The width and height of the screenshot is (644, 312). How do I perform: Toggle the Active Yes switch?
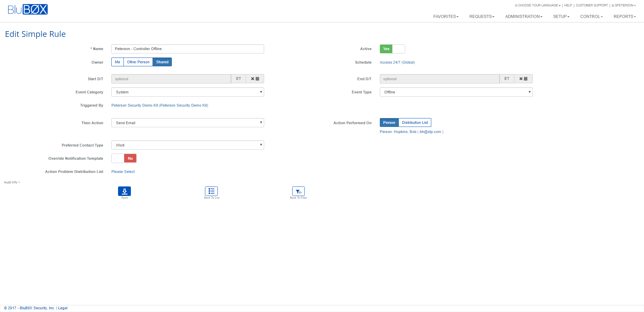[x=392, y=49]
